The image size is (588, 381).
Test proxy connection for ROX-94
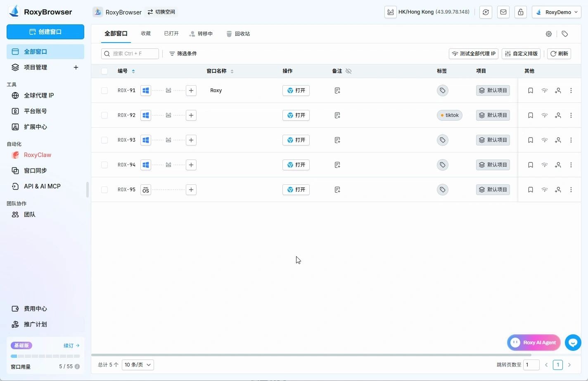[545, 165]
